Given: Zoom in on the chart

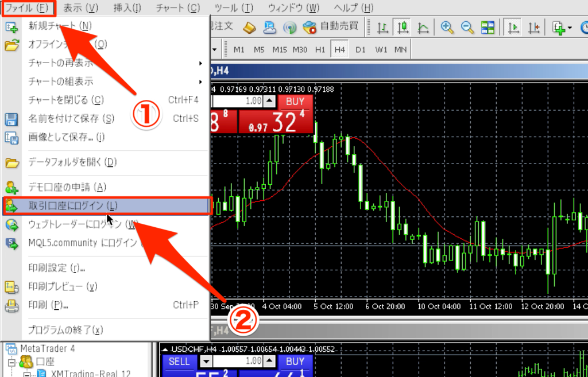Looking at the screenshot, I should click(x=447, y=27).
